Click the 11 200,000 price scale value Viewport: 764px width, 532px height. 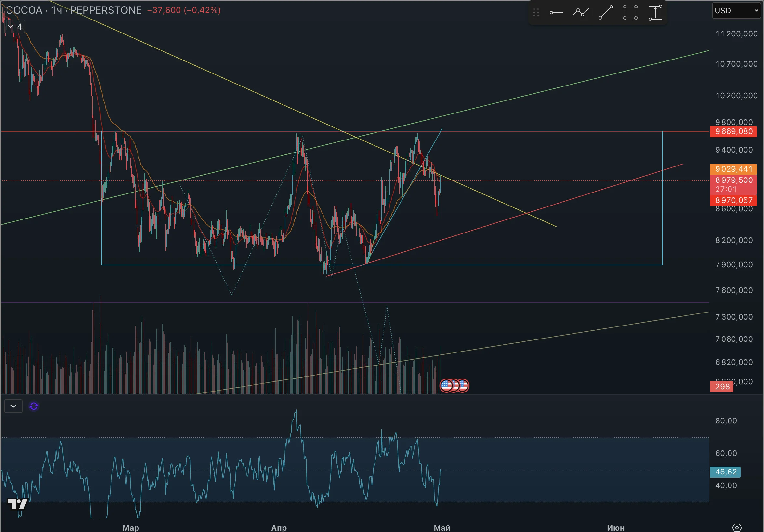[x=736, y=33]
